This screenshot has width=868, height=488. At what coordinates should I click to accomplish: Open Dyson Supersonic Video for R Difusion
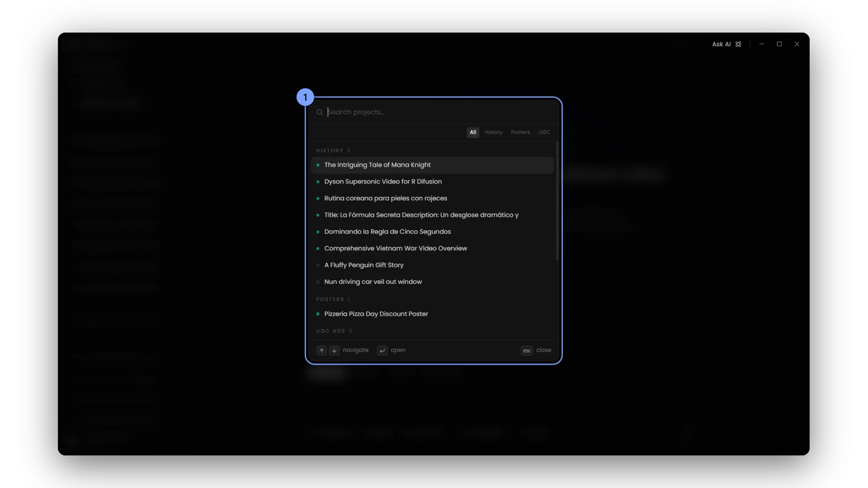pyautogui.click(x=432, y=182)
